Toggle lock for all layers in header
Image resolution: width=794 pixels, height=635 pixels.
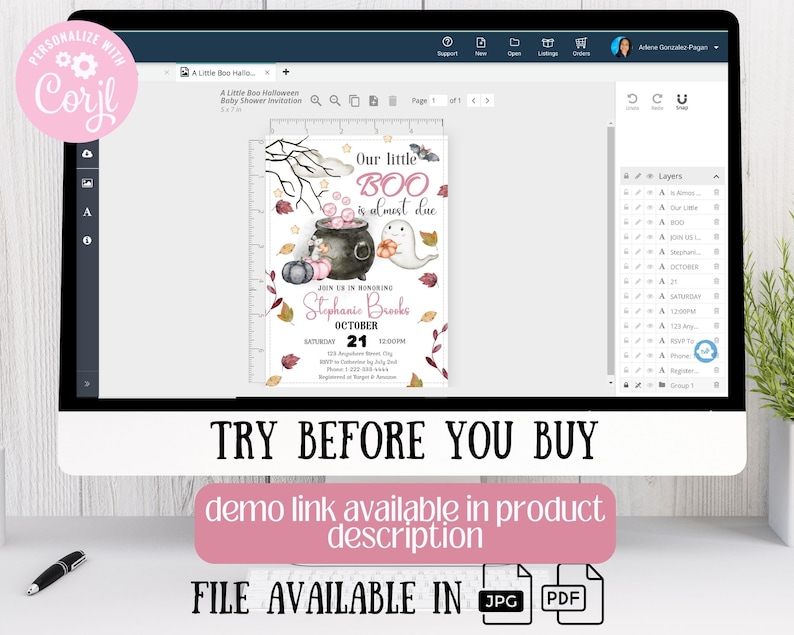626,176
